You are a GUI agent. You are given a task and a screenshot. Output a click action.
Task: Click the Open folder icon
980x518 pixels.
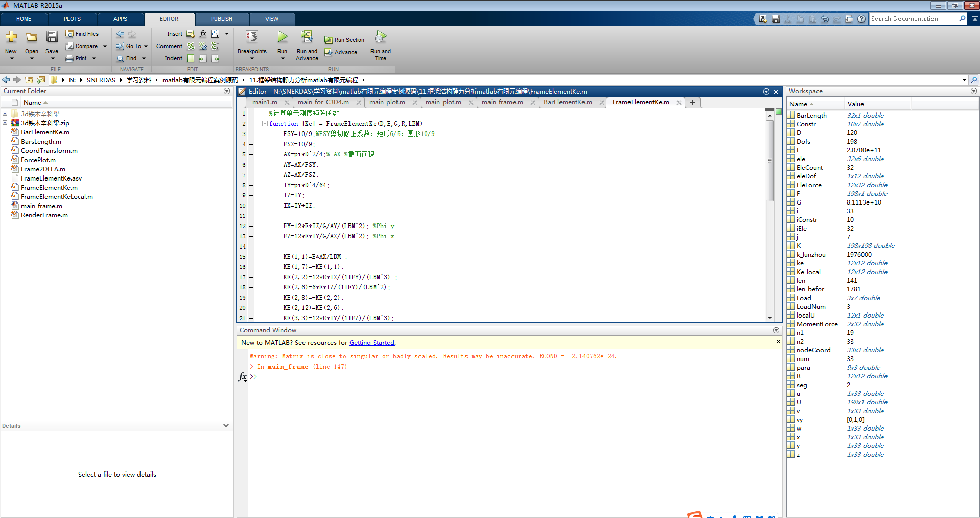pyautogui.click(x=32, y=37)
